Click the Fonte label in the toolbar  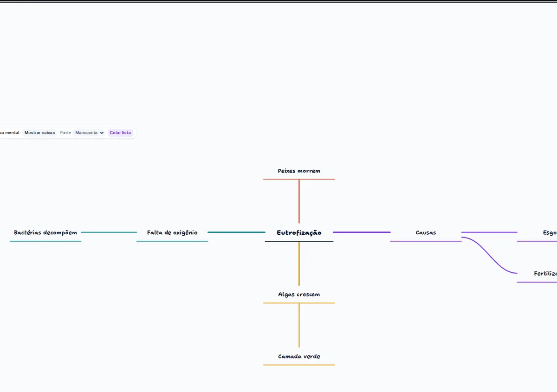click(x=65, y=133)
